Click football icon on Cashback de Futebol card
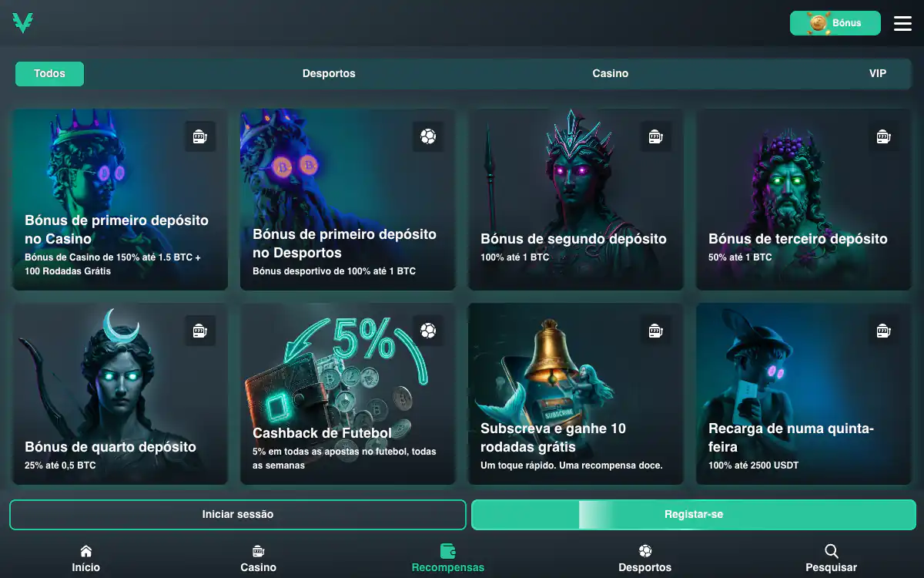 428,331
